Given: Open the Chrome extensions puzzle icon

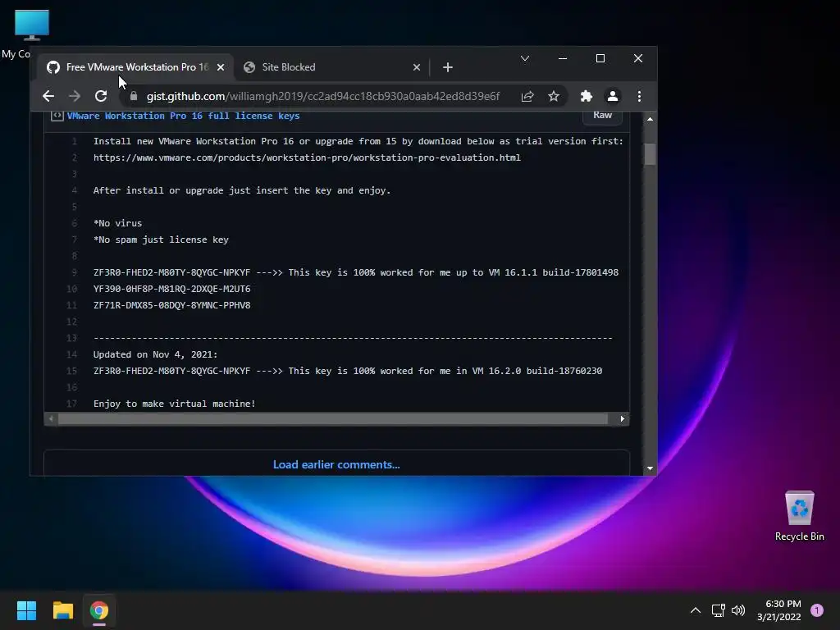Looking at the screenshot, I should [587, 96].
